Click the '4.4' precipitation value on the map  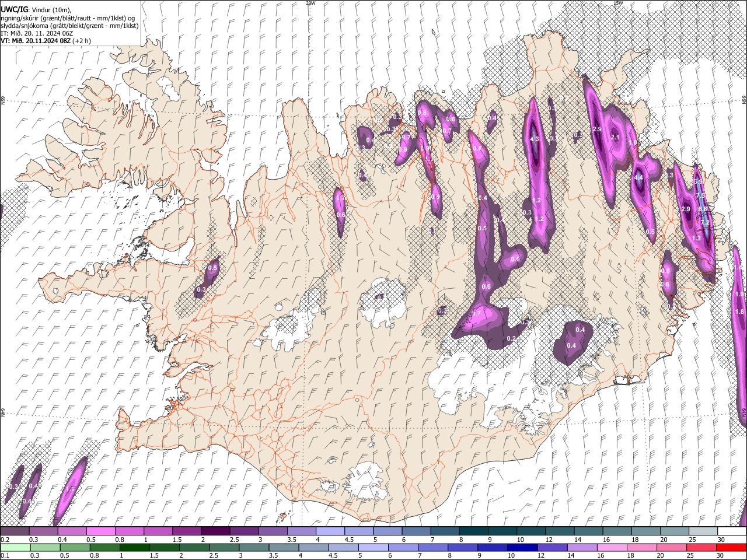(x=638, y=178)
